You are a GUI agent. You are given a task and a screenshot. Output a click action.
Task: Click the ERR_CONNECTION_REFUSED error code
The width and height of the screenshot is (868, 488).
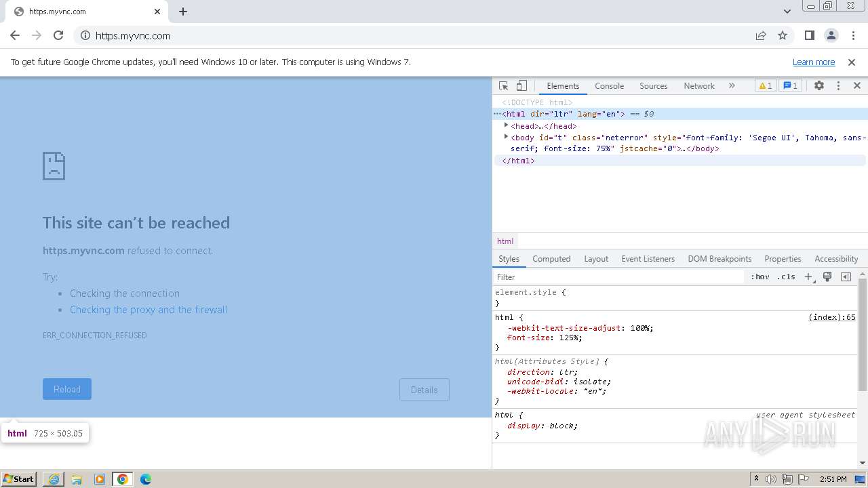(95, 335)
